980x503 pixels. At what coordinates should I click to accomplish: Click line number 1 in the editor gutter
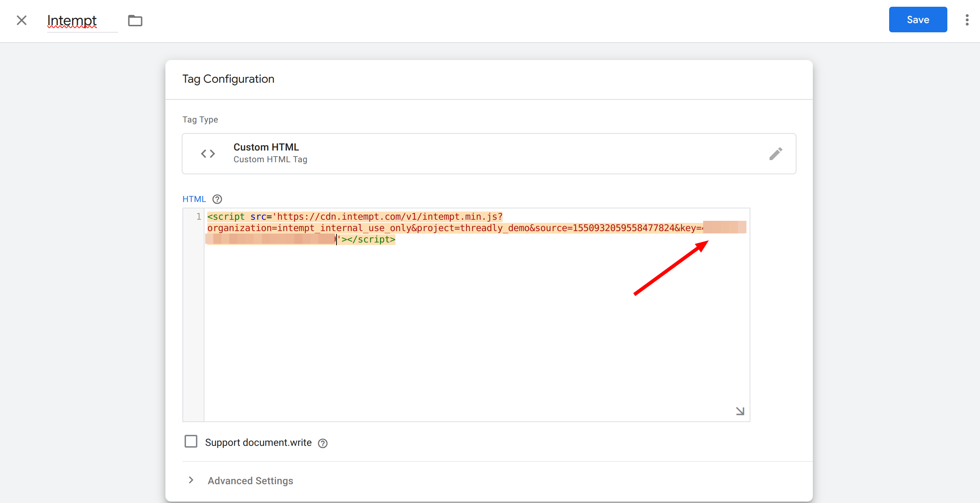coord(198,217)
